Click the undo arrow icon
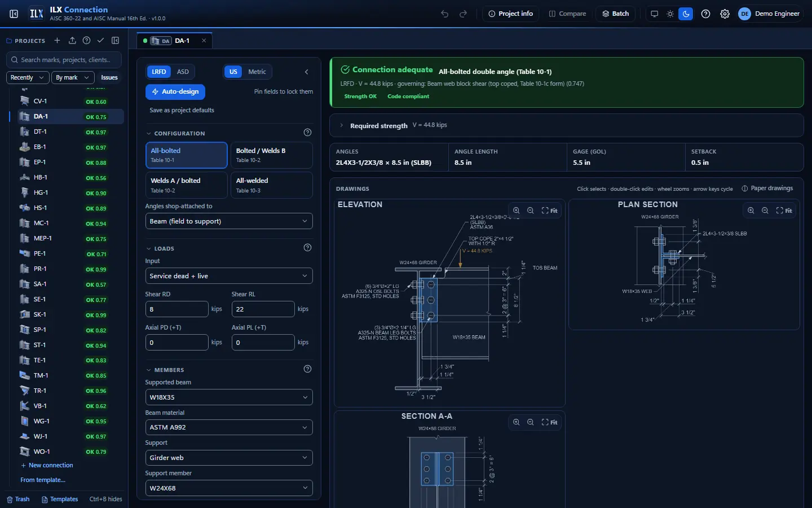This screenshot has width=812, height=508. coord(444,14)
